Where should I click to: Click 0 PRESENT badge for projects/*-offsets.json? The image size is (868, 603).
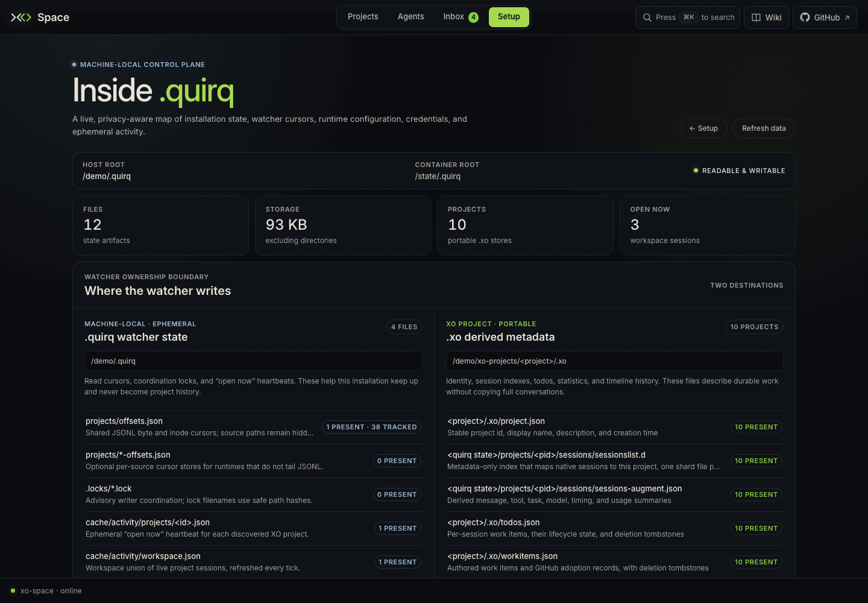(397, 461)
